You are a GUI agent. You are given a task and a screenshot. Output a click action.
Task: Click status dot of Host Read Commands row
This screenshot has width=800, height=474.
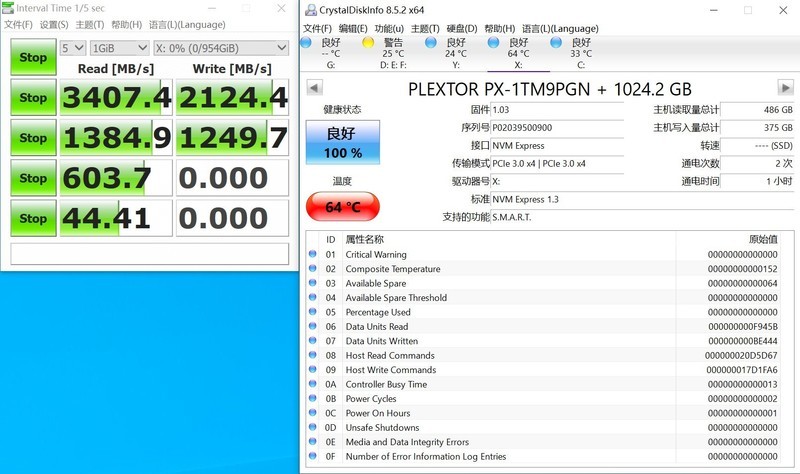tap(313, 355)
